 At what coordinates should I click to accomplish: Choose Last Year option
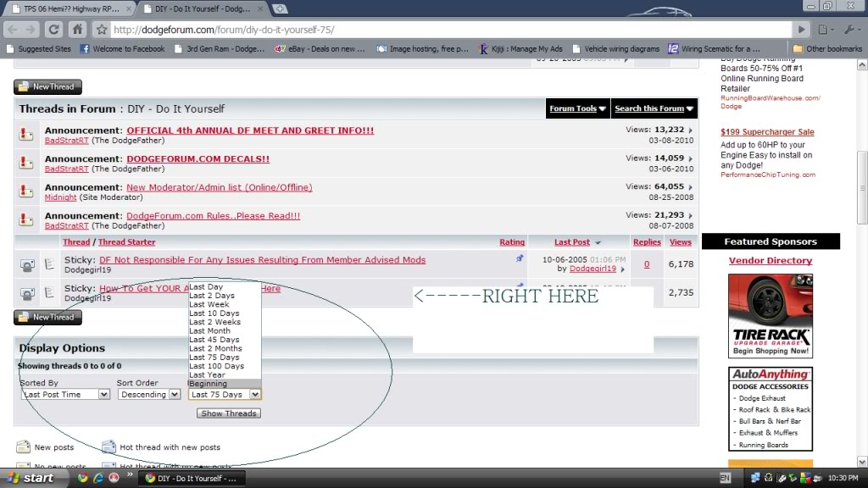point(224,375)
